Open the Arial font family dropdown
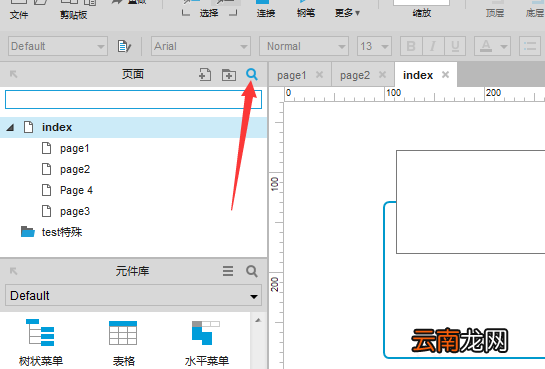 [201, 46]
